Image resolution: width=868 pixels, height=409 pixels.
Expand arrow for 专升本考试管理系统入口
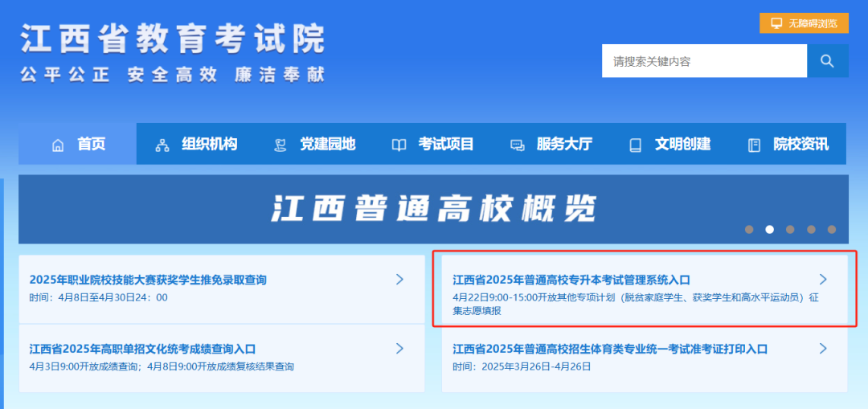822,279
